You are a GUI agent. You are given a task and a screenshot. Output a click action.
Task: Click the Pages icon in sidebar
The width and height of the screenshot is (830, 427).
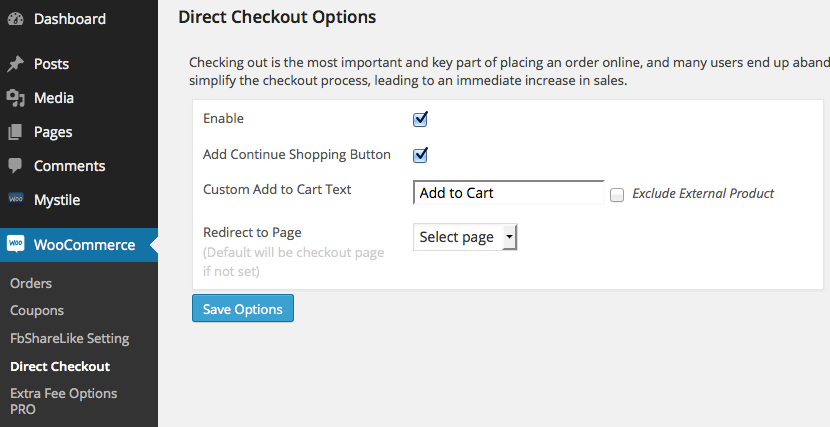click(15, 132)
